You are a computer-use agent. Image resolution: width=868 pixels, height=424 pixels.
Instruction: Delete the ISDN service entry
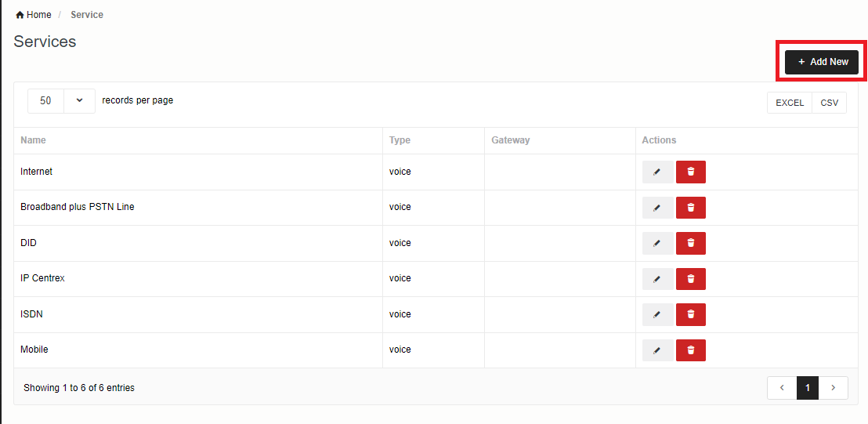pos(690,315)
